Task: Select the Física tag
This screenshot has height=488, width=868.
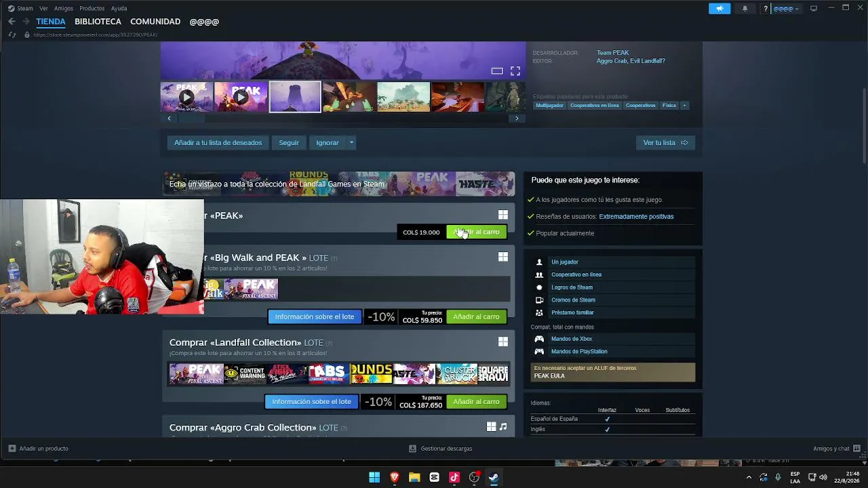Action: (669, 106)
